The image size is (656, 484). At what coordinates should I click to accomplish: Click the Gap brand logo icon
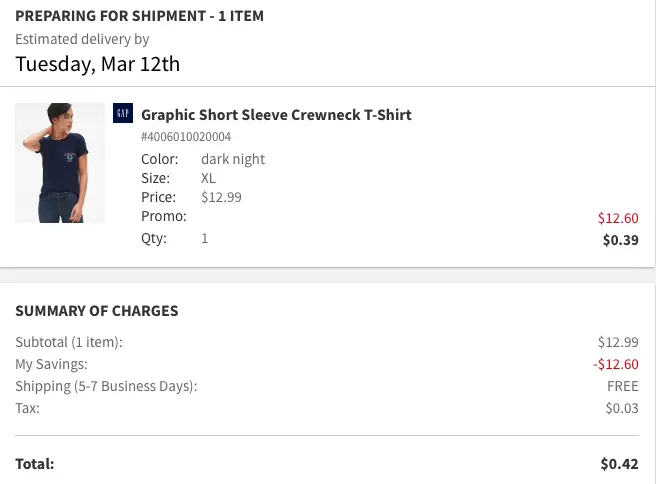pyautogui.click(x=123, y=113)
